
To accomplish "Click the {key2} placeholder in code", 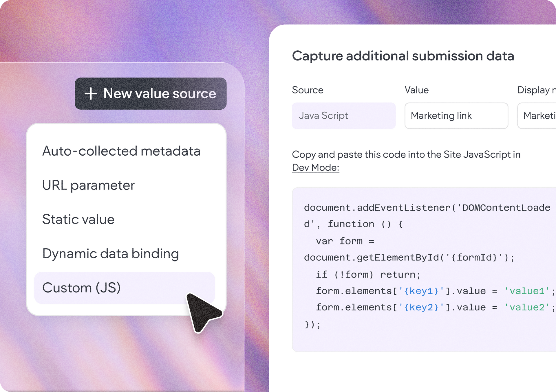I will [x=421, y=307].
